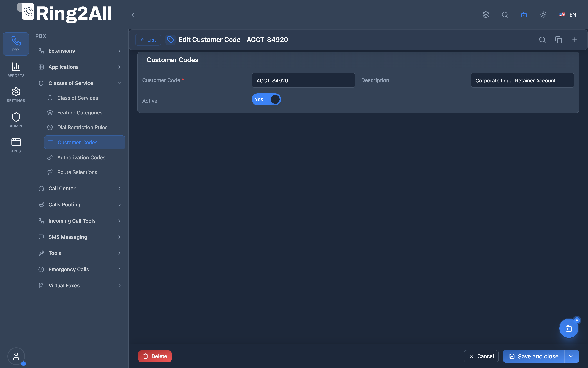Image resolution: width=588 pixels, height=368 pixels.
Task: Expand the SMS Messaging menu
Action: [x=80, y=237]
